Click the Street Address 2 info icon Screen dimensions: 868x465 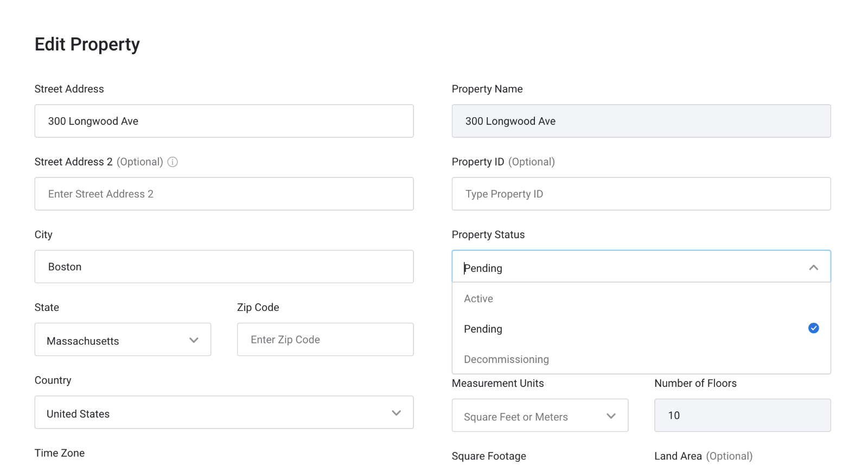(173, 162)
